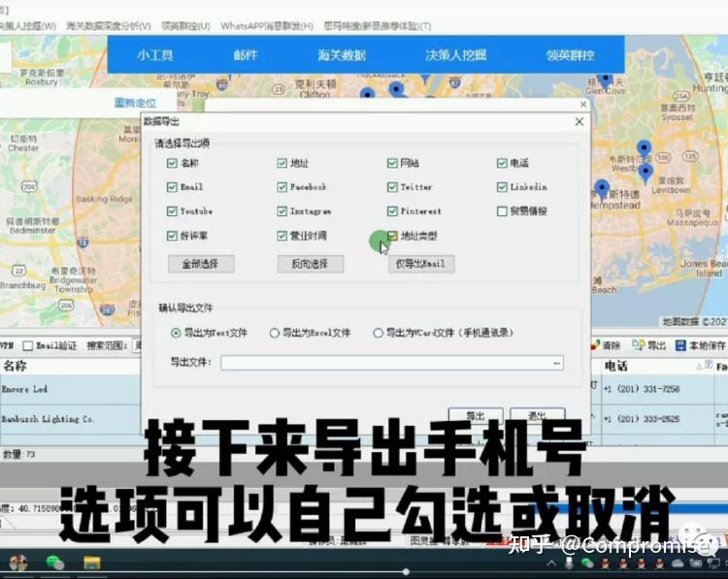Click the video progress bar knob
The height and width of the screenshot is (579, 728).
tap(406, 572)
